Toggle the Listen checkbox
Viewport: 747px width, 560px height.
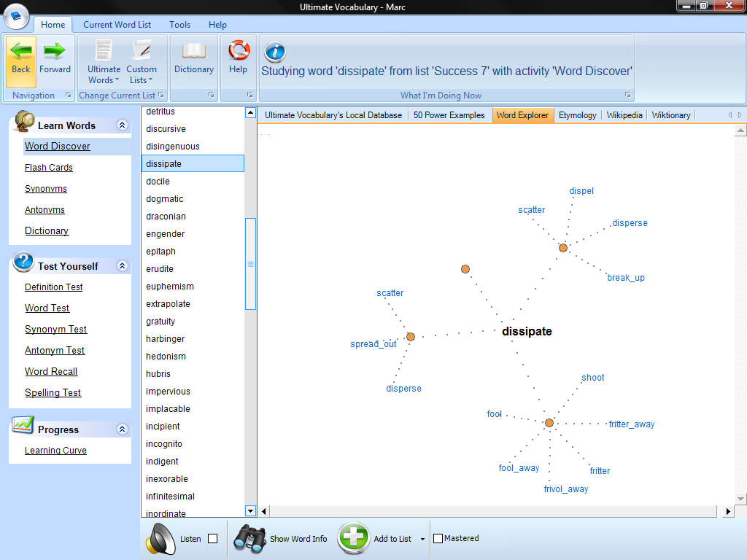[x=213, y=539]
